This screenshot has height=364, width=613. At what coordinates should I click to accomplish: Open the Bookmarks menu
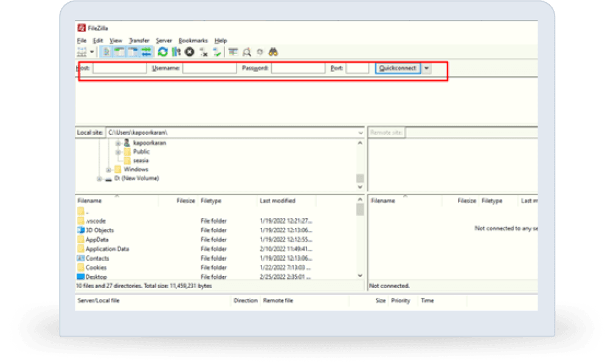[x=193, y=41]
